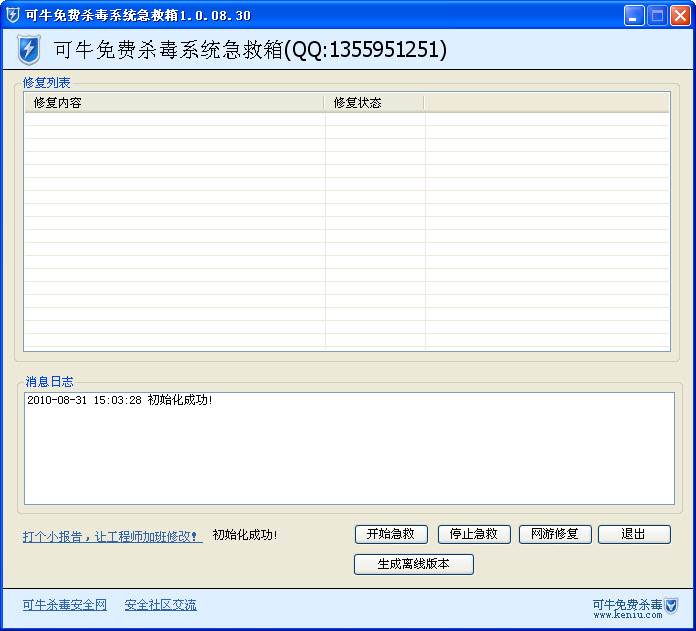
Task: Click the header title with QQ:1355951251
Action: tap(250, 49)
